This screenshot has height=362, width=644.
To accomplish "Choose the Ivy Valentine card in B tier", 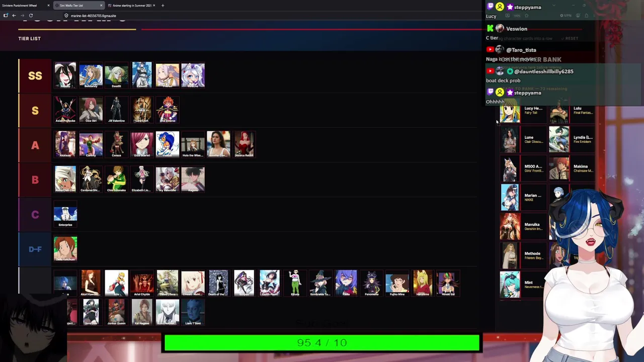I will point(168,179).
